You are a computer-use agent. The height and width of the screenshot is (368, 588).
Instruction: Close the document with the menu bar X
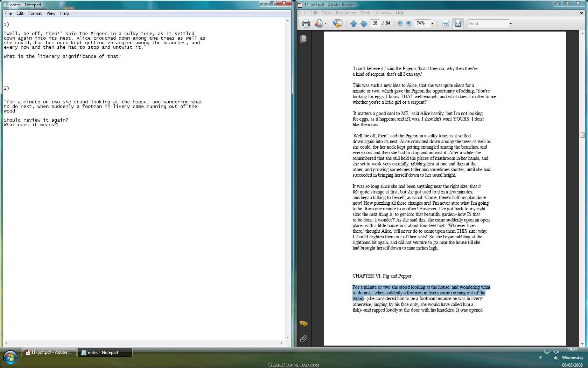[x=581, y=13]
